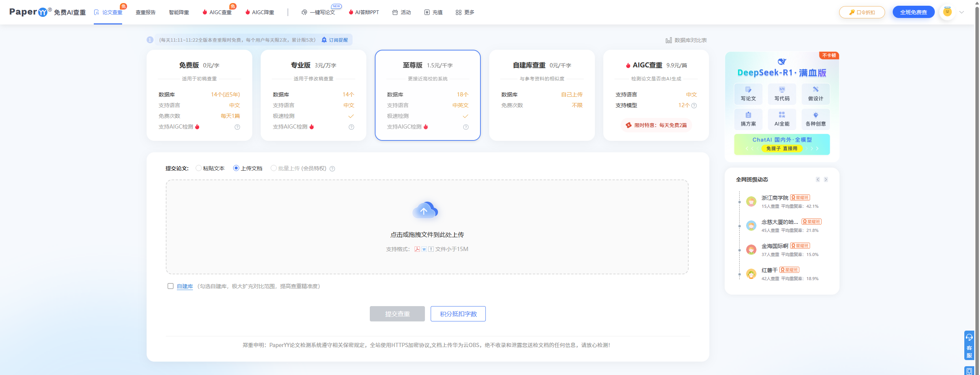Click the TXT format icon
The height and width of the screenshot is (375, 980).
click(431, 249)
